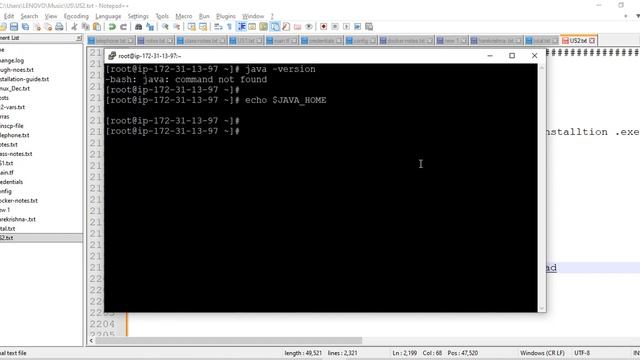Toggle synchronized horizontal scrolling icon
The height and width of the screenshot is (360, 640).
click(x=203, y=27)
